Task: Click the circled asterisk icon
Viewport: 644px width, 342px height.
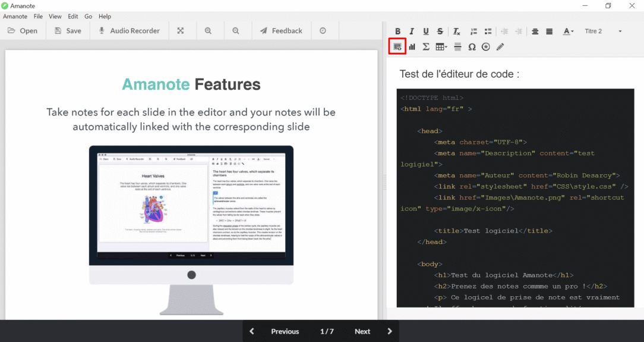Action: pyautogui.click(x=486, y=47)
